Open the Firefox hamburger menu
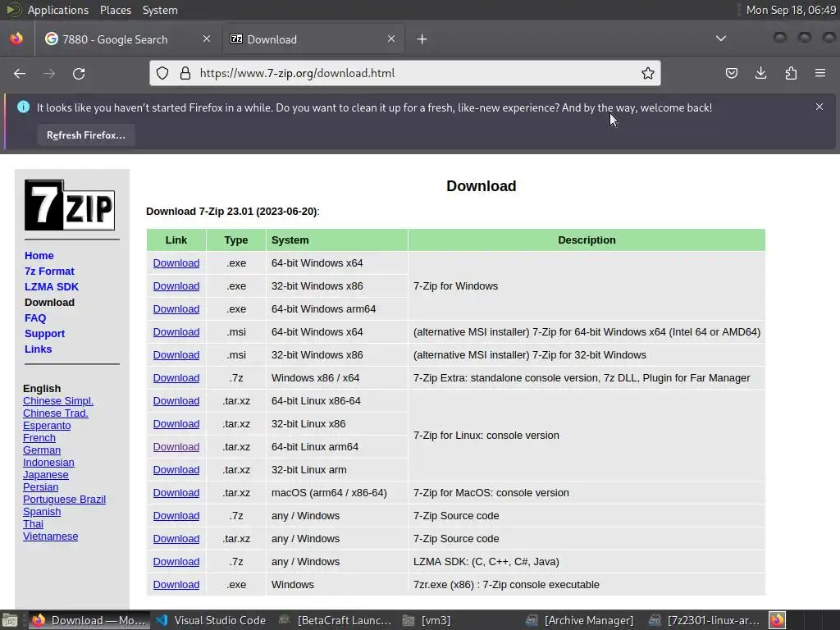The width and height of the screenshot is (840, 630). click(x=820, y=73)
